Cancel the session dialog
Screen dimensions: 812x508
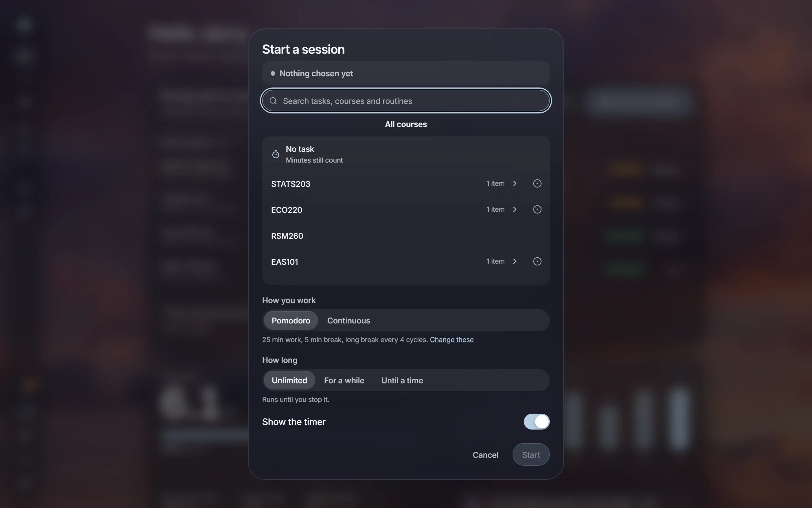(485, 455)
